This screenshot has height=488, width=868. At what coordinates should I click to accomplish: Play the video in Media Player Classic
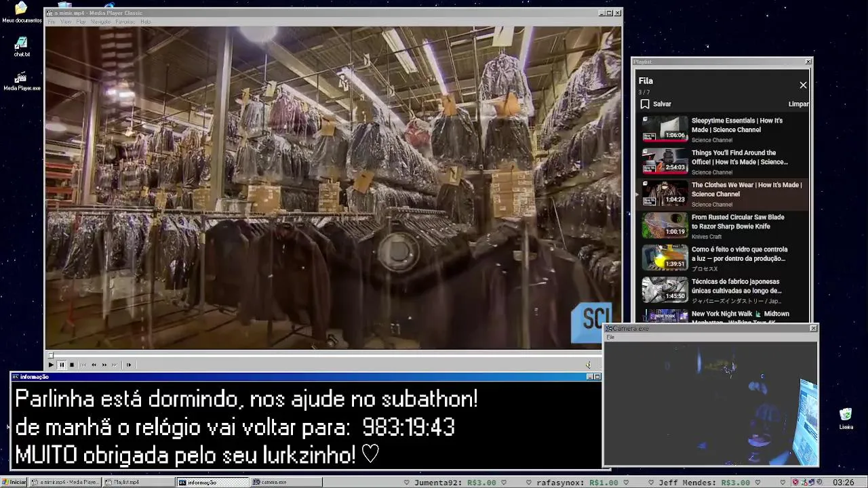(51, 365)
